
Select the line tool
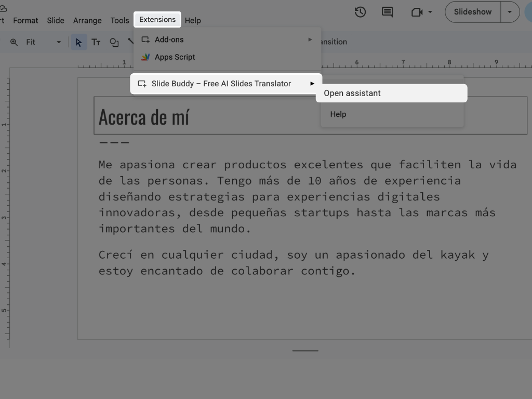130,42
